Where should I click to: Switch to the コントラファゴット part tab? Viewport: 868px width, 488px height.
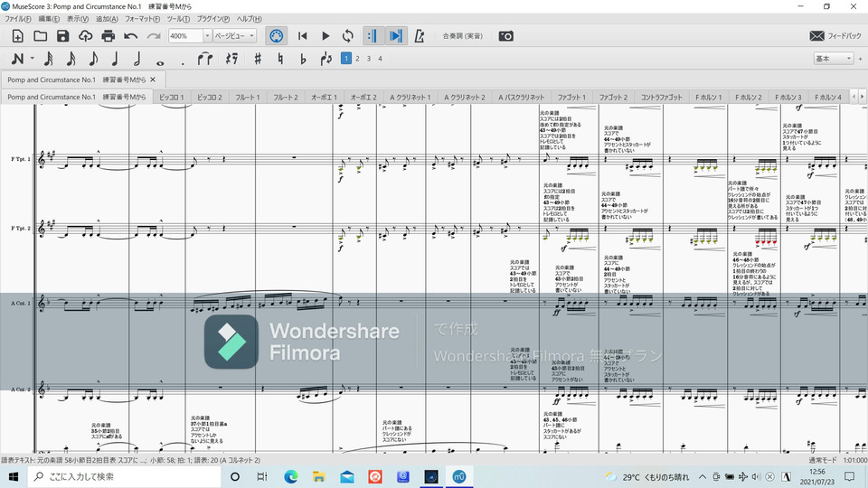pyautogui.click(x=662, y=97)
